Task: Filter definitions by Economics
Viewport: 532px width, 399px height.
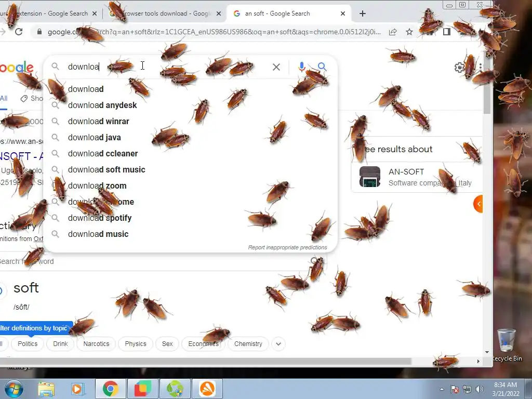Action: (203, 344)
